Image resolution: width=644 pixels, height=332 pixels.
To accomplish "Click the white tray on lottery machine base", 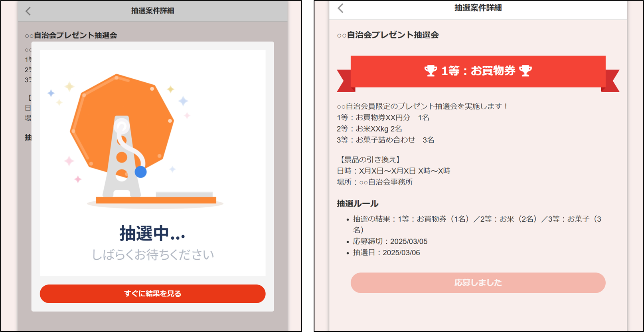I will tap(184, 195).
